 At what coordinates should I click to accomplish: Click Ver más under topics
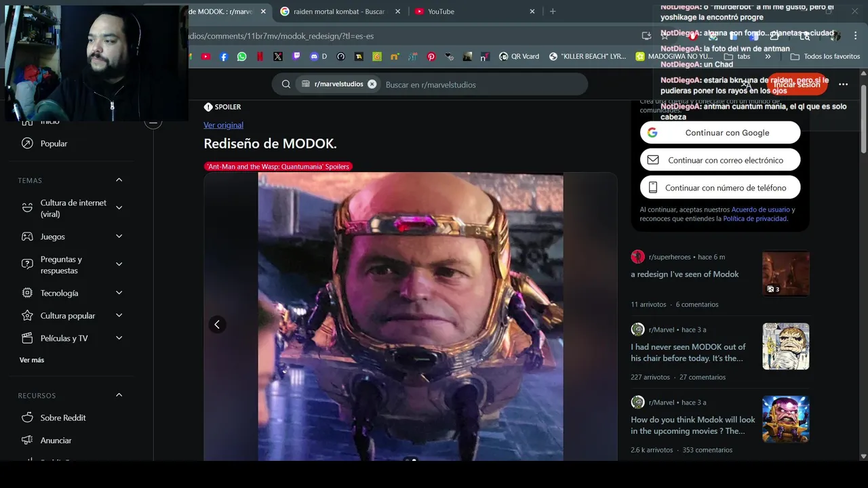[x=32, y=360]
